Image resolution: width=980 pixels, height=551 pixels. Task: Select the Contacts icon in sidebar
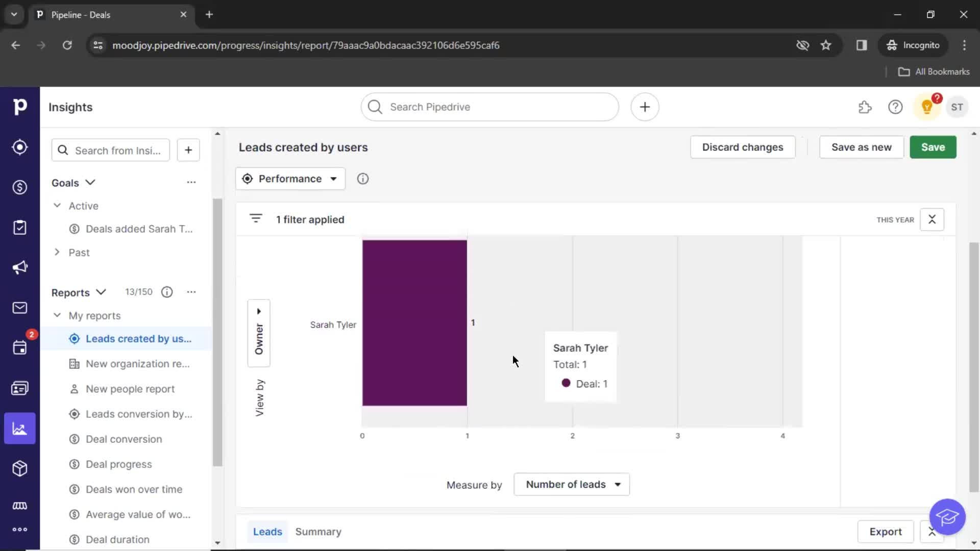tap(19, 388)
